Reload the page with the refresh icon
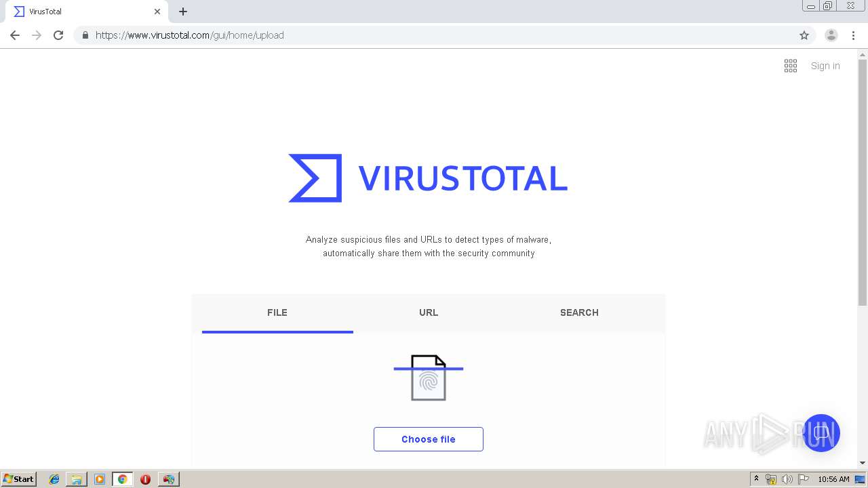 [x=58, y=35]
